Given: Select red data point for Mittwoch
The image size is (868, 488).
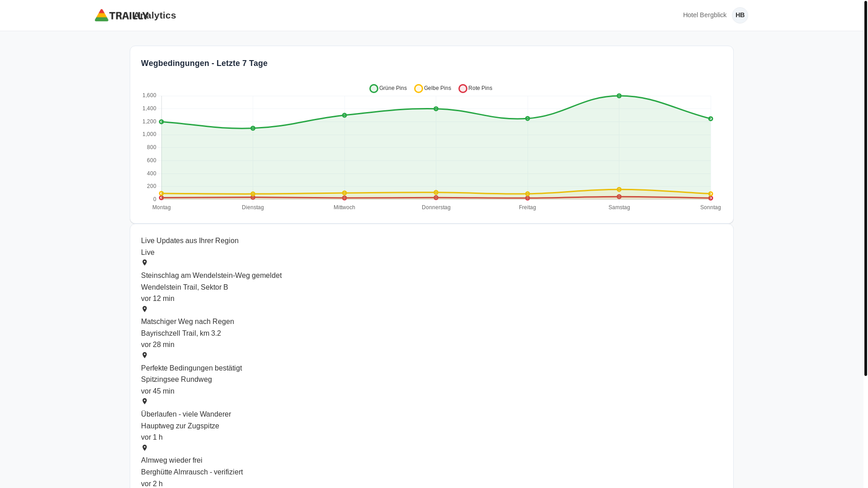Looking at the screenshot, I should (x=344, y=198).
